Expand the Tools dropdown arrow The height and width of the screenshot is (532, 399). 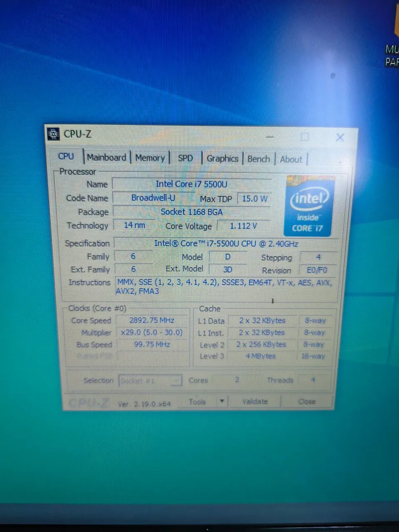(x=222, y=401)
